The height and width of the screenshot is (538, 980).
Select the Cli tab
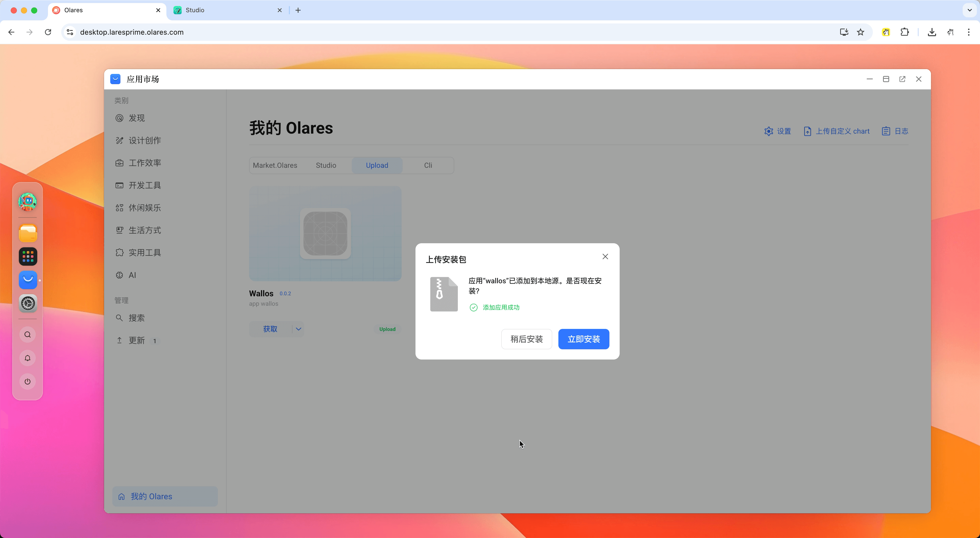(428, 165)
